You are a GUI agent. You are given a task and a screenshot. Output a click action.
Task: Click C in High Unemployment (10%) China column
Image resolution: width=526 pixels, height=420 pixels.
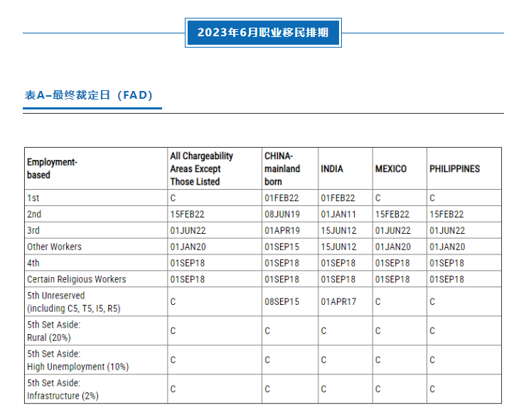pyautogui.click(x=267, y=360)
